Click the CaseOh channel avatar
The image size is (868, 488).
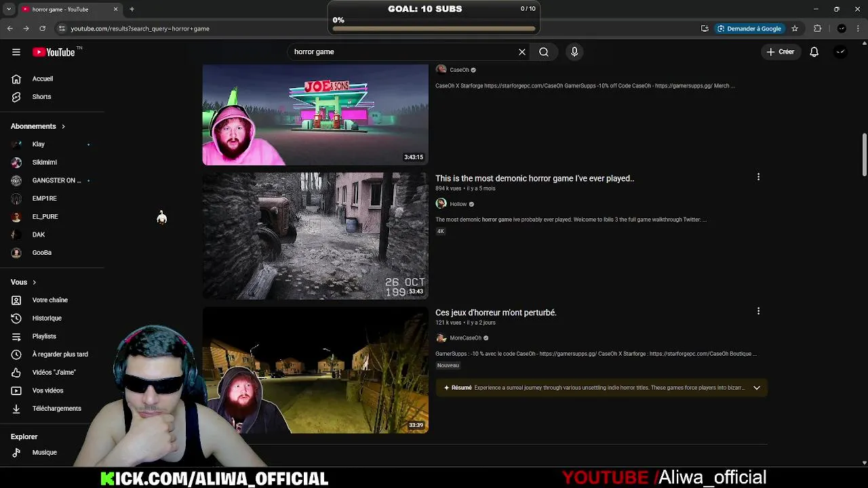pos(441,70)
